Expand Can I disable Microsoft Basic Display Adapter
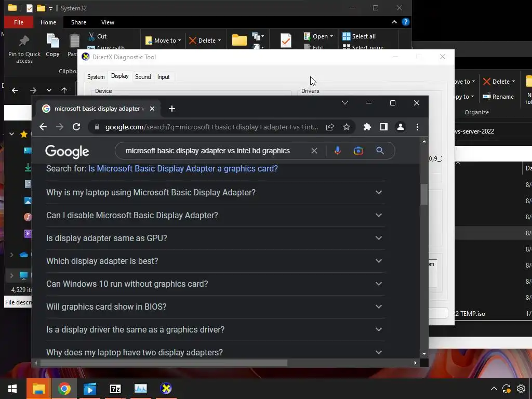Image resolution: width=532 pixels, height=399 pixels. (x=215, y=215)
